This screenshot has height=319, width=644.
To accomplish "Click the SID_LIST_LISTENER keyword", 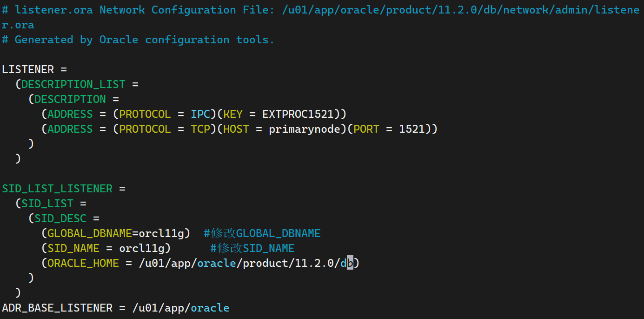I will click(57, 189).
